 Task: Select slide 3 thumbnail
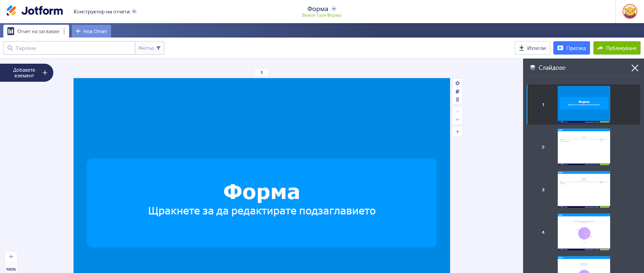(584, 189)
